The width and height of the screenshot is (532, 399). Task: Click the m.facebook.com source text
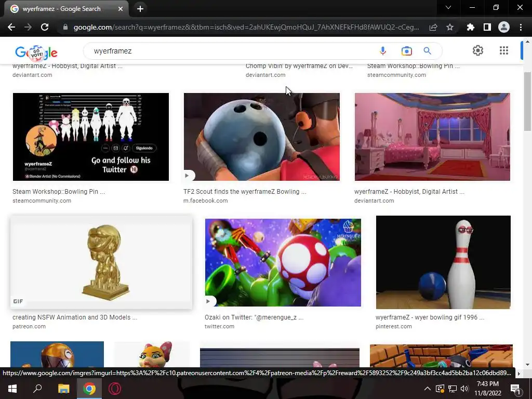coord(206,201)
